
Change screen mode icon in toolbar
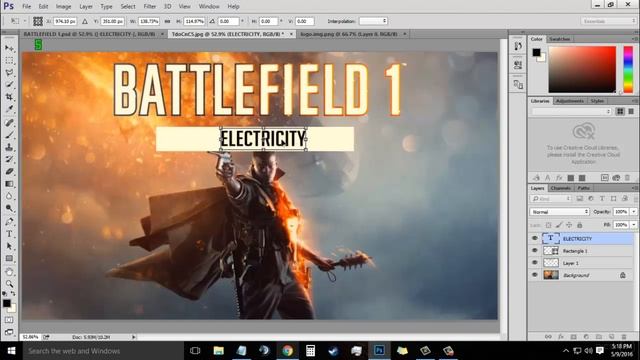[x=9, y=332]
